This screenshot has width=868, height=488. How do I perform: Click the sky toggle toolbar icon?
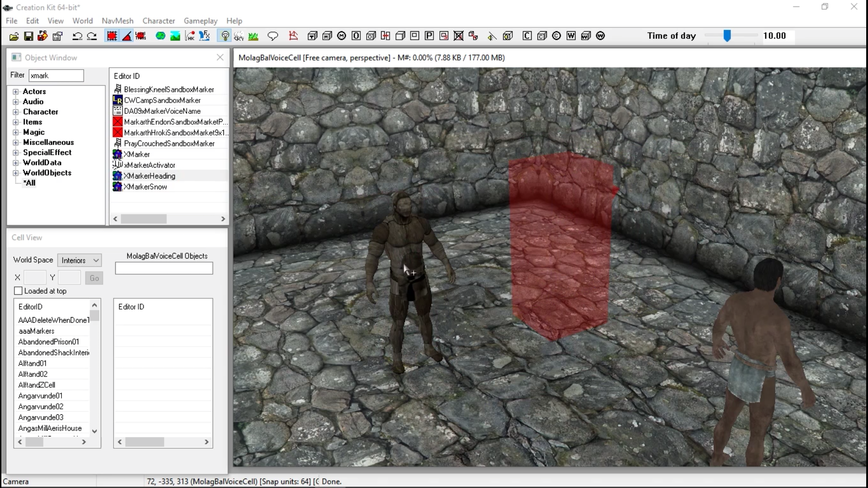point(239,36)
